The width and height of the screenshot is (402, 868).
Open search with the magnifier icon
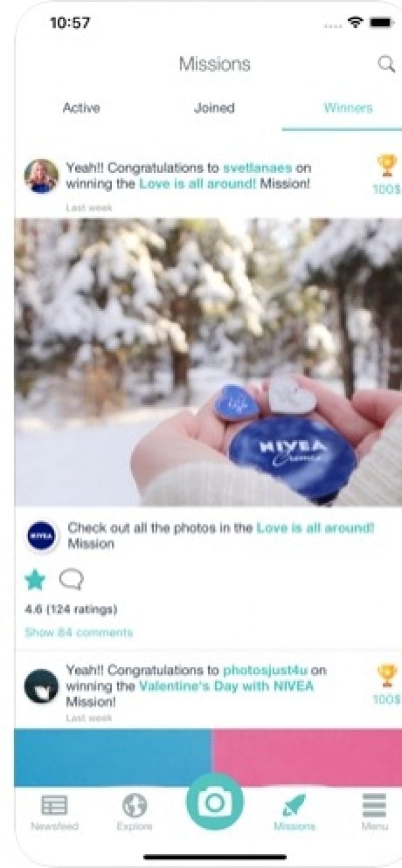pyautogui.click(x=386, y=65)
